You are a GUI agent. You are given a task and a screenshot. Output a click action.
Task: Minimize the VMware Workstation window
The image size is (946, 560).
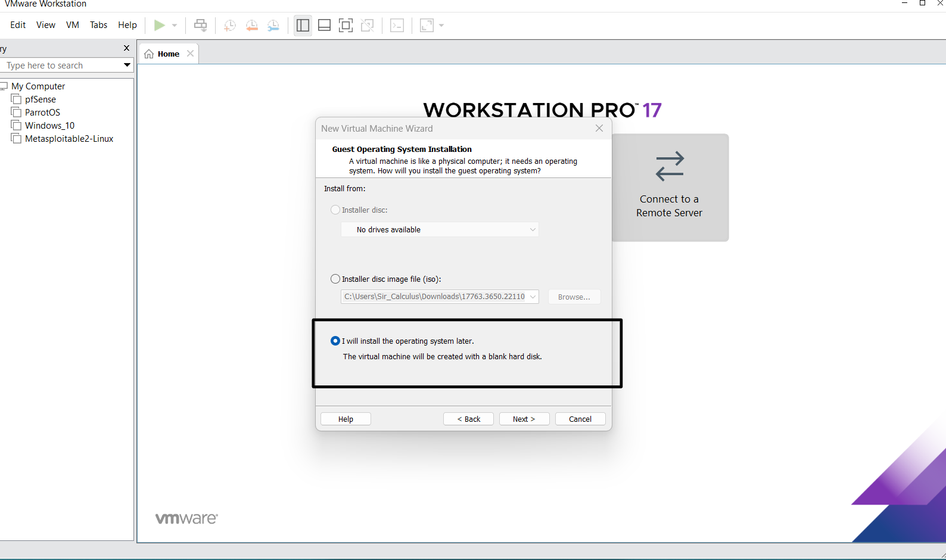coord(904,3)
